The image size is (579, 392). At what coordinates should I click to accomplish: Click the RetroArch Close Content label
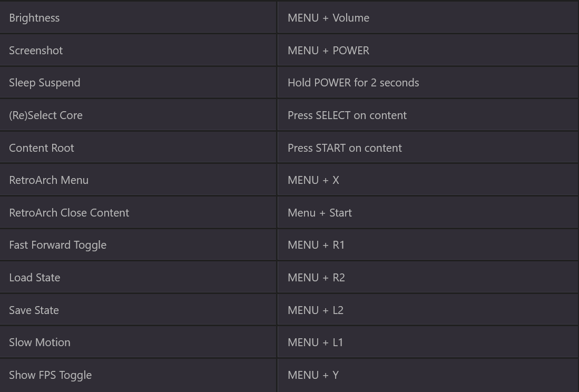[69, 213]
